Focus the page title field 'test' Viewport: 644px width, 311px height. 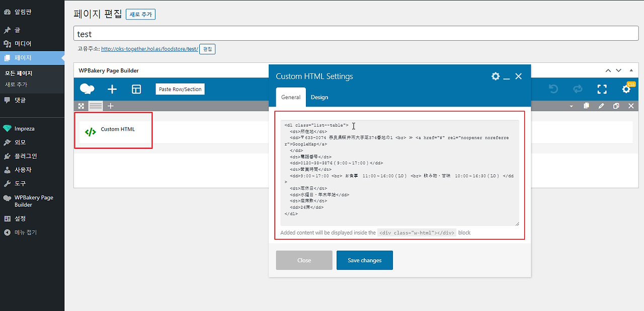click(356, 34)
